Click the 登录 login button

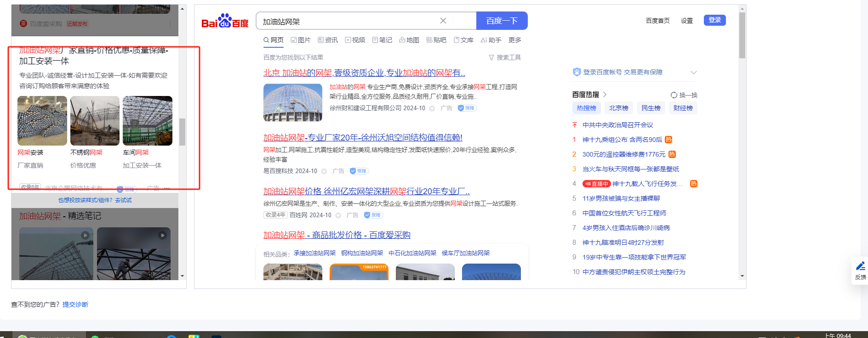point(714,20)
